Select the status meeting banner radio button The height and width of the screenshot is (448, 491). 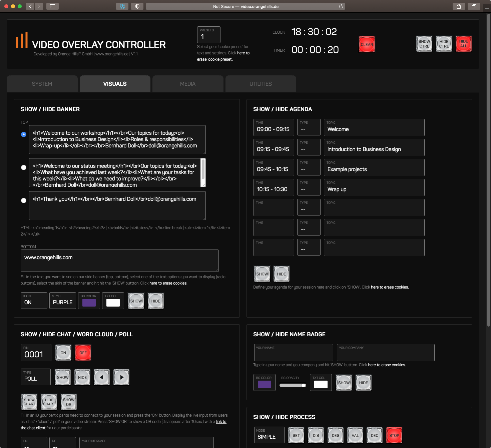click(24, 167)
